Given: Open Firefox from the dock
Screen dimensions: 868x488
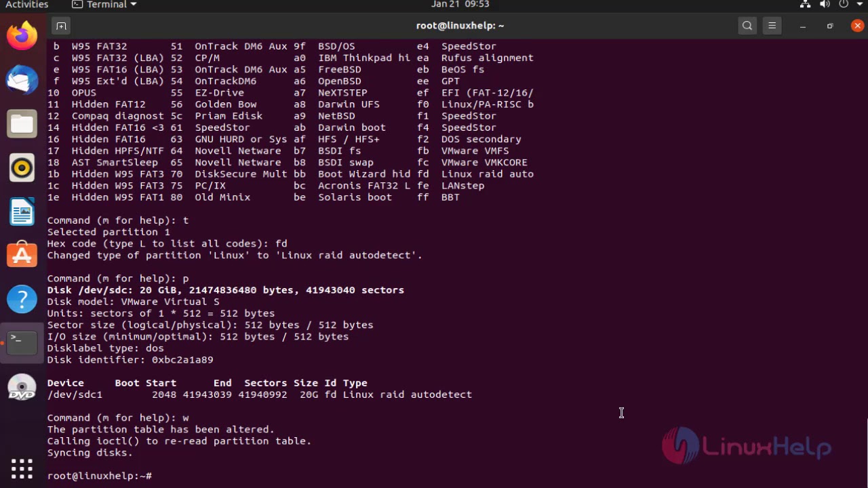Looking at the screenshot, I should (22, 35).
